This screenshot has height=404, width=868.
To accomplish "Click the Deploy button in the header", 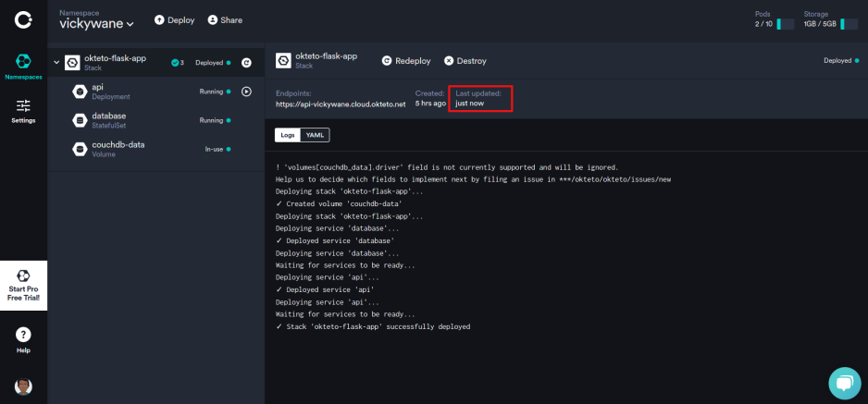I will click(174, 20).
